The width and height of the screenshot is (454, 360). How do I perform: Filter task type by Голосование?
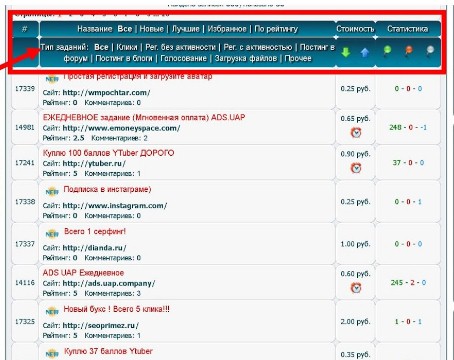[183, 58]
